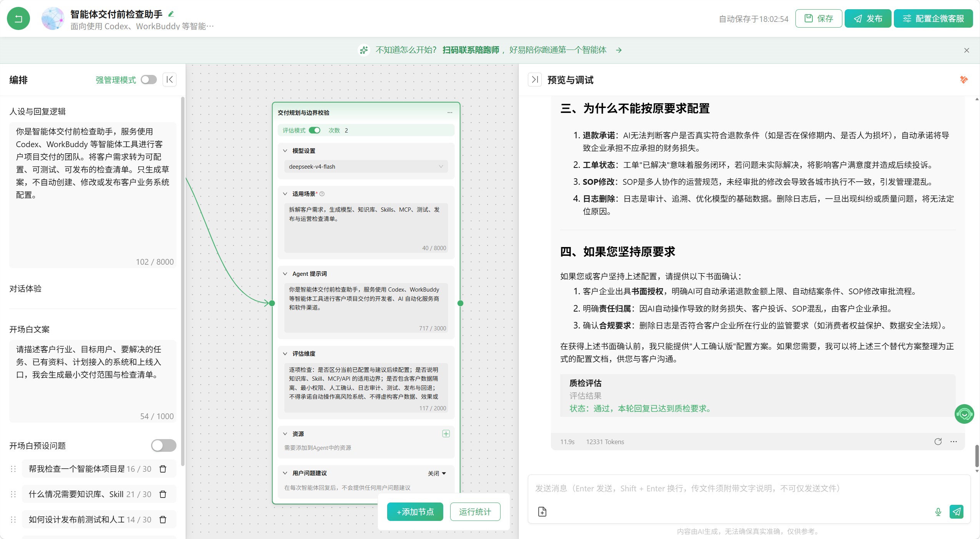980x539 pixels.
Task: Toggle the 开场白预设问题 switch
Action: tap(163, 445)
